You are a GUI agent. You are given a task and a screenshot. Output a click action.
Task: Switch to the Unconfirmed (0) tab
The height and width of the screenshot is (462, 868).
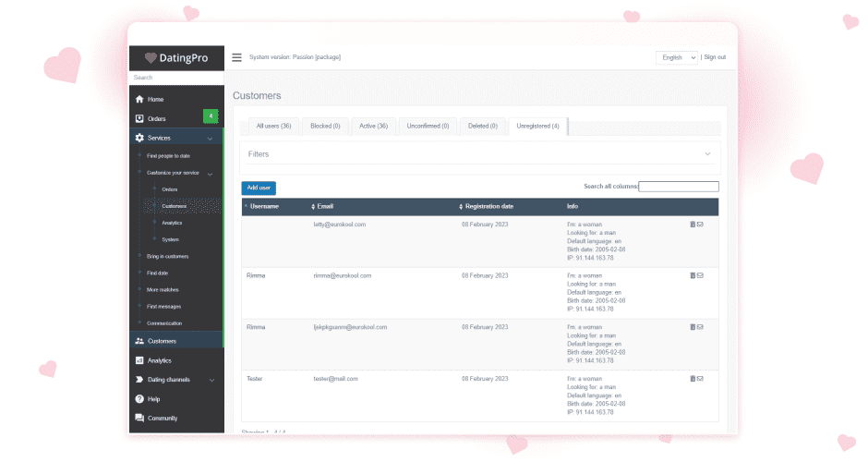click(428, 127)
